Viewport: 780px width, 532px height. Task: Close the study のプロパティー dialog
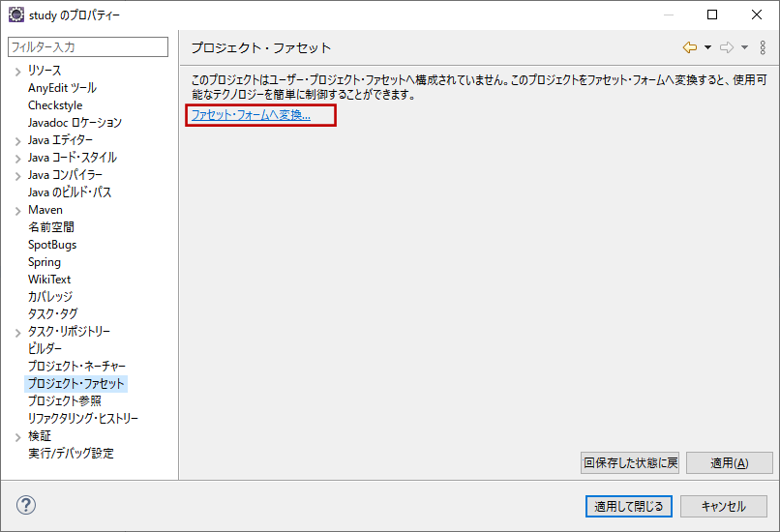[x=757, y=15]
